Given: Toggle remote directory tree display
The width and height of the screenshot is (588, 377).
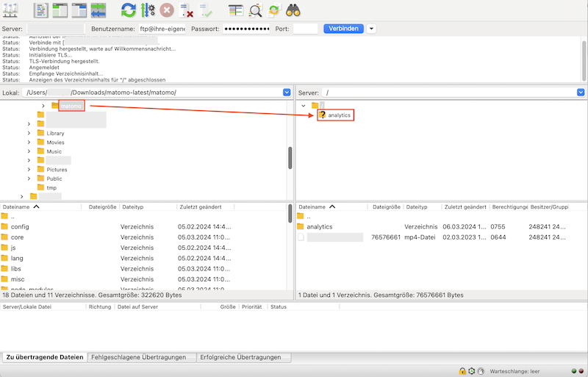Looking at the screenshot, I should [x=79, y=10].
